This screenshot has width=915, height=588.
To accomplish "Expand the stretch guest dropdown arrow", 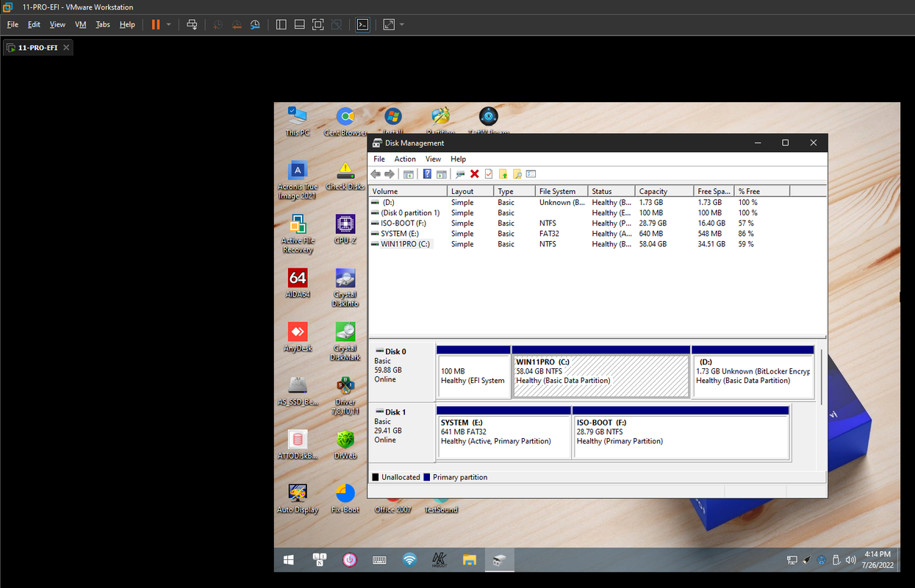I will click(x=402, y=24).
